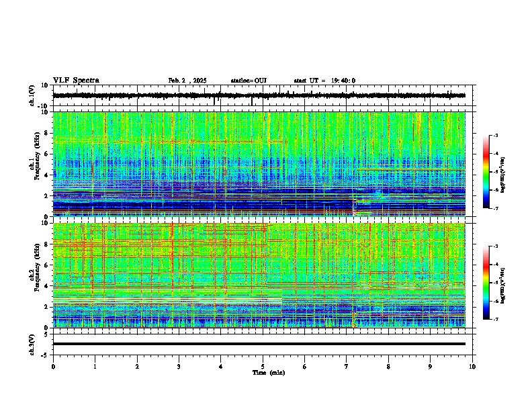Click the ch.1 color bar "log(PSD)" label
This screenshot has height=411, width=532.
pyautogui.click(x=503, y=175)
